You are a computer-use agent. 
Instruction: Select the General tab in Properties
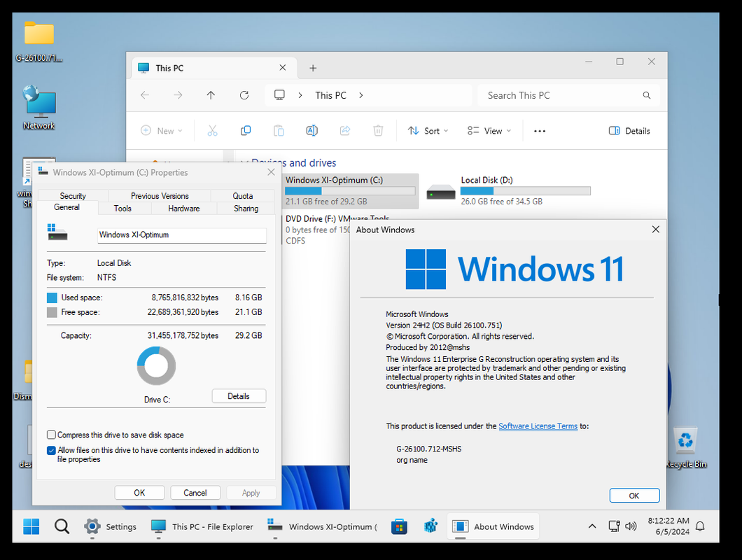66,207
